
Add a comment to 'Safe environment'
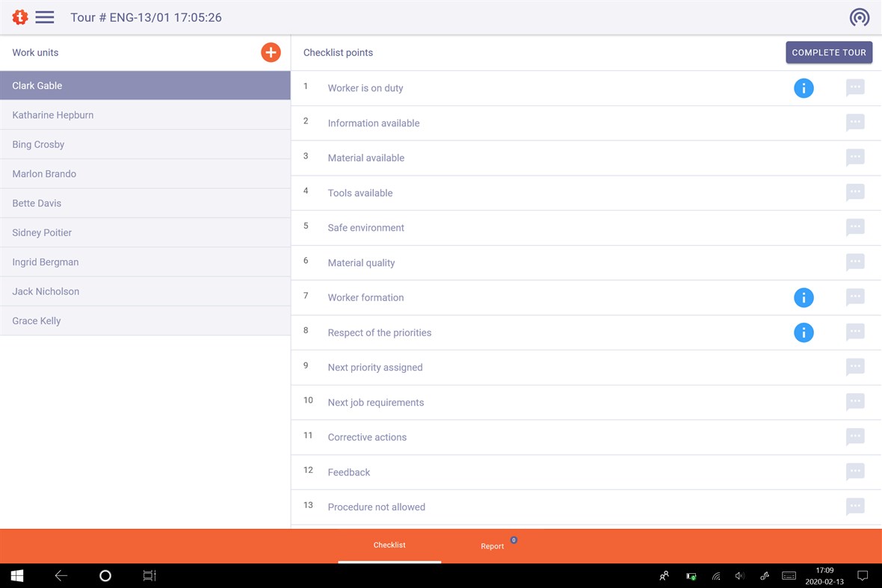click(x=854, y=228)
